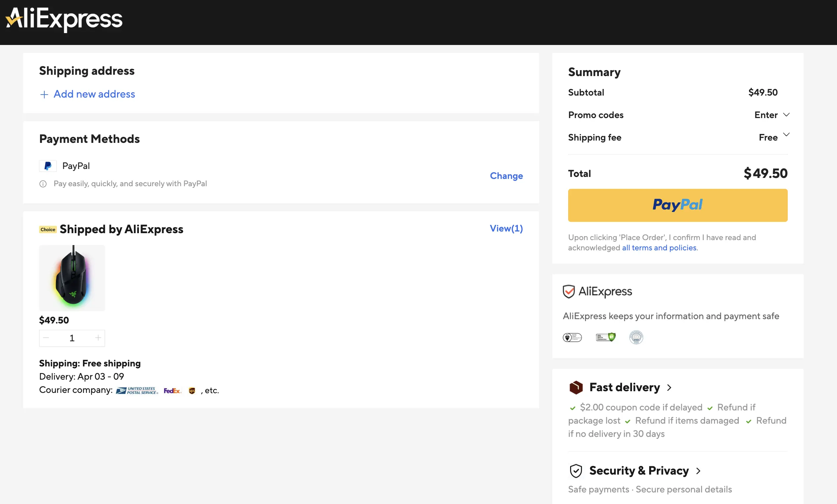Click '$2.00 coupon code if delayed' text

click(641, 407)
